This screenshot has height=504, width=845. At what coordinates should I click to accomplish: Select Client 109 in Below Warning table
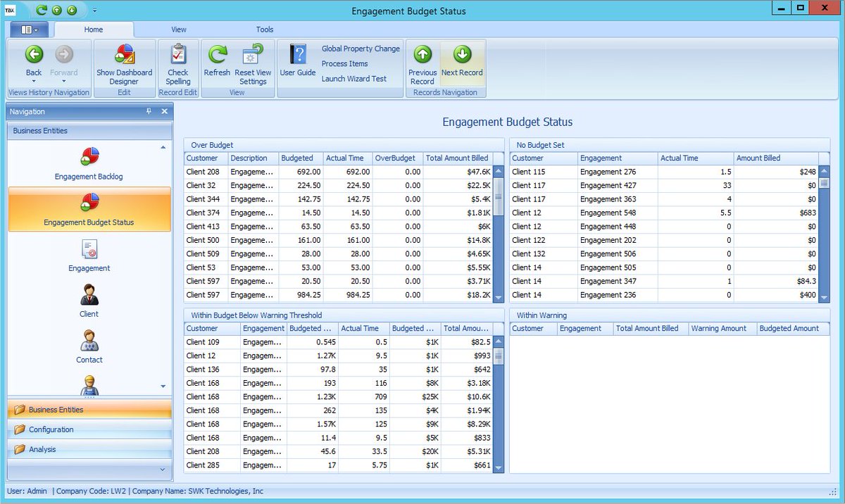coord(212,342)
